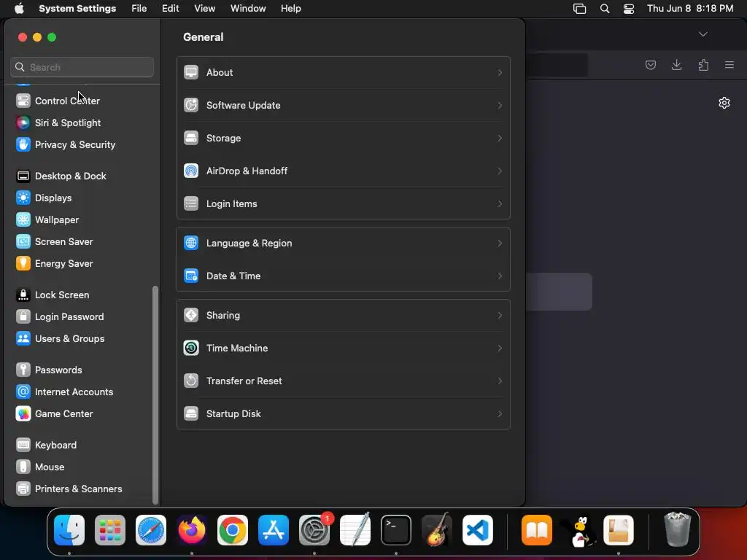
Task: Open Terminal from the Dock
Action: click(396, 531)
